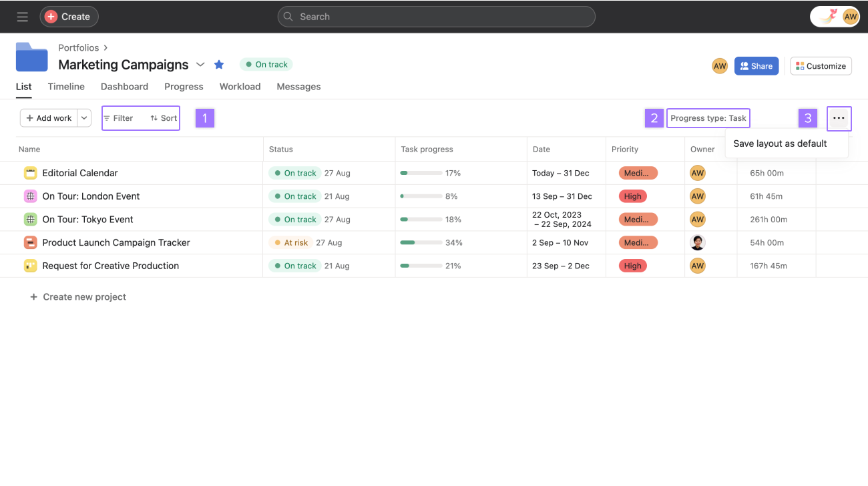868x486 pixels.
Task: Open the three-dot more options menu
Action: click(x=839, y=118)
